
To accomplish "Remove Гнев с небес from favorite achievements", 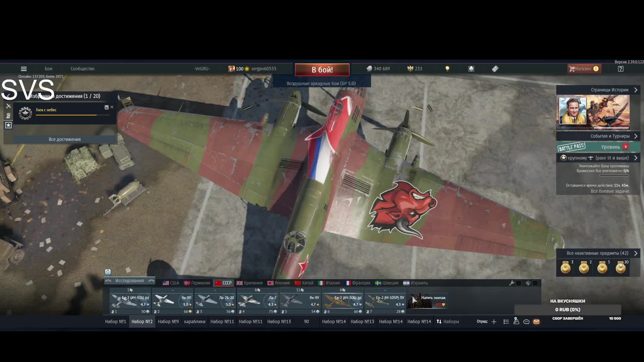I will coord(112,107).
